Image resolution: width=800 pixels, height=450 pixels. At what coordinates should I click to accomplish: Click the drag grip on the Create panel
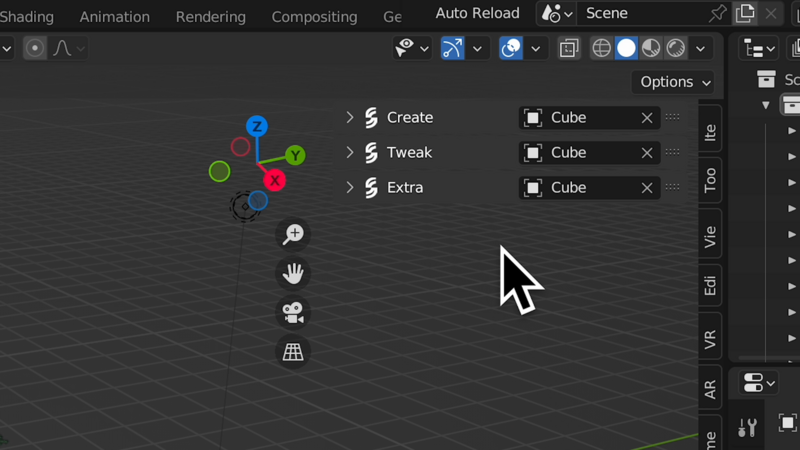pos(672,117)
